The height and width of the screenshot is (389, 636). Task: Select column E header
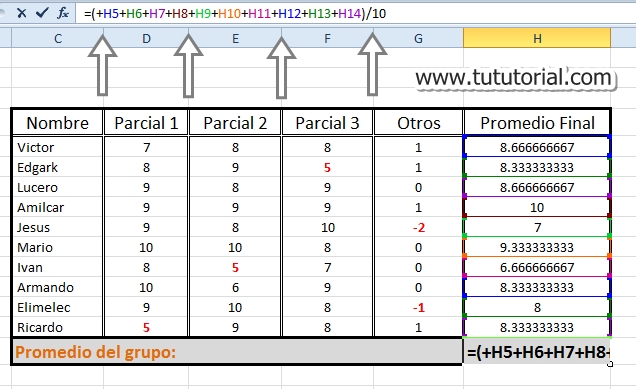coord(235,39)
